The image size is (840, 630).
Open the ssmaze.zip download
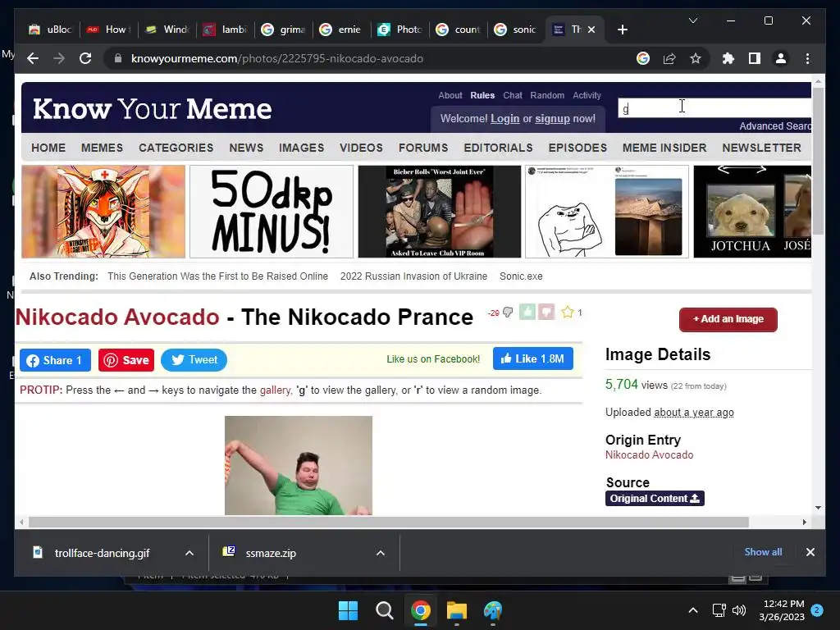point(269,553)
